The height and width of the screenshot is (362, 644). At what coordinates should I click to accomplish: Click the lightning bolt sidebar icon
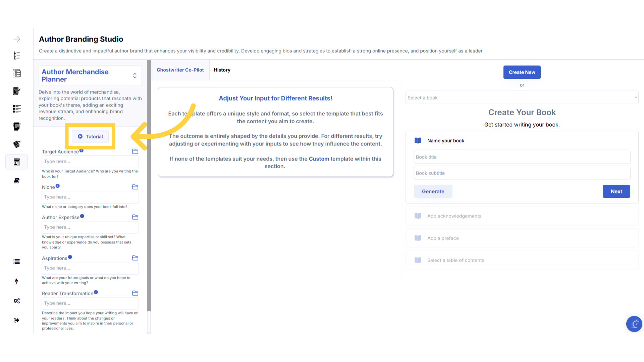point(16,281)
